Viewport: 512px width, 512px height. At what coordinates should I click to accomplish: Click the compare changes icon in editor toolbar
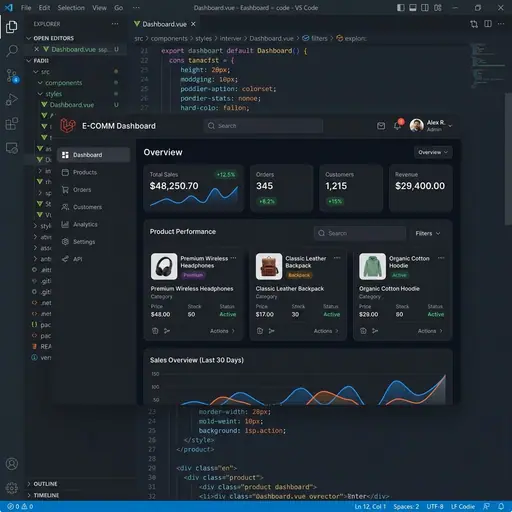point(474,24)
